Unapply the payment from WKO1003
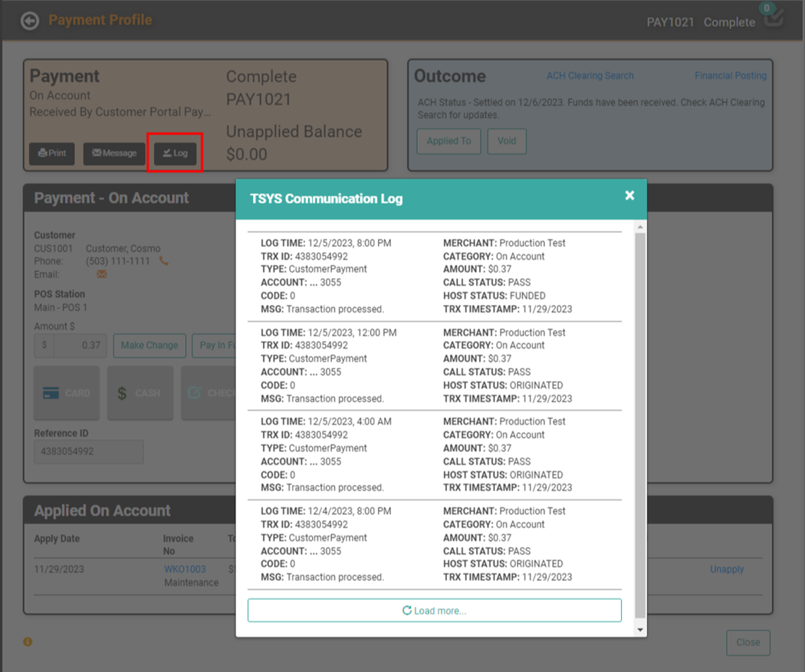 tap(727, 569)
